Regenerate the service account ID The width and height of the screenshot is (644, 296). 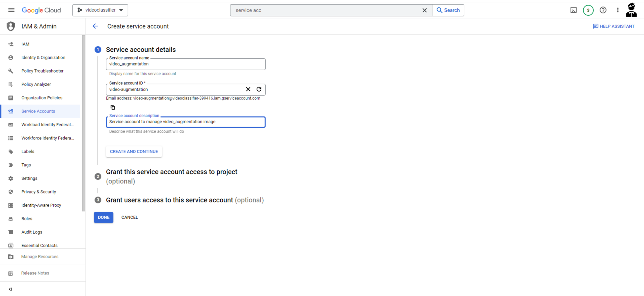point(259,89)
